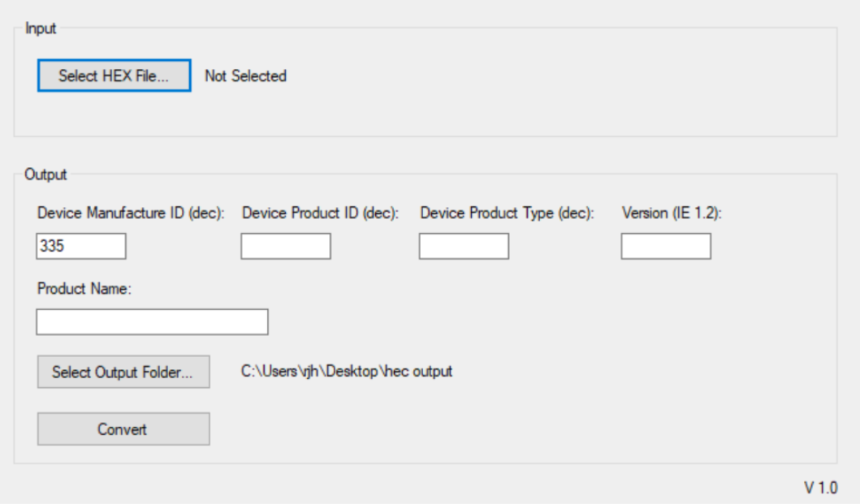Click the Device Product Type (dec) label

click(508, 213)
